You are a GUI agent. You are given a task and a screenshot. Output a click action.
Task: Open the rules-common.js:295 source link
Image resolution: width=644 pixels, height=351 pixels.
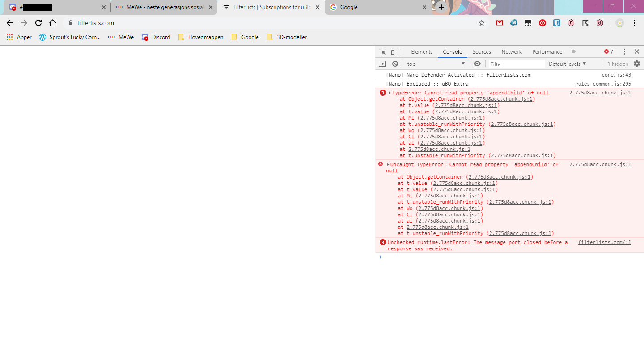603,84
